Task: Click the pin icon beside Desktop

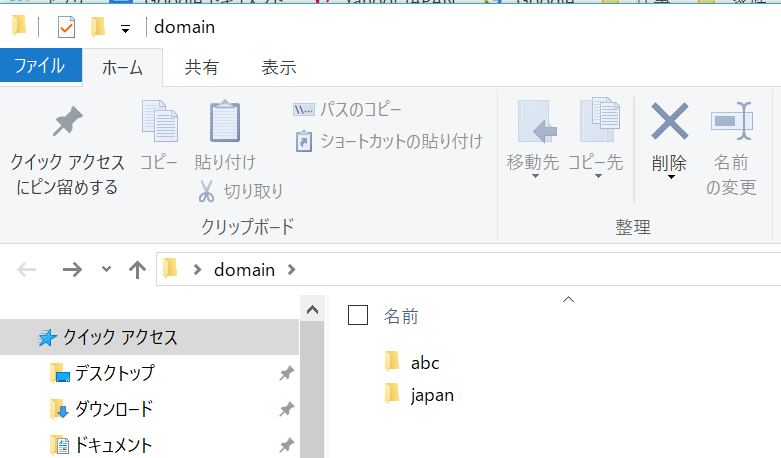Action: [286, 373]
